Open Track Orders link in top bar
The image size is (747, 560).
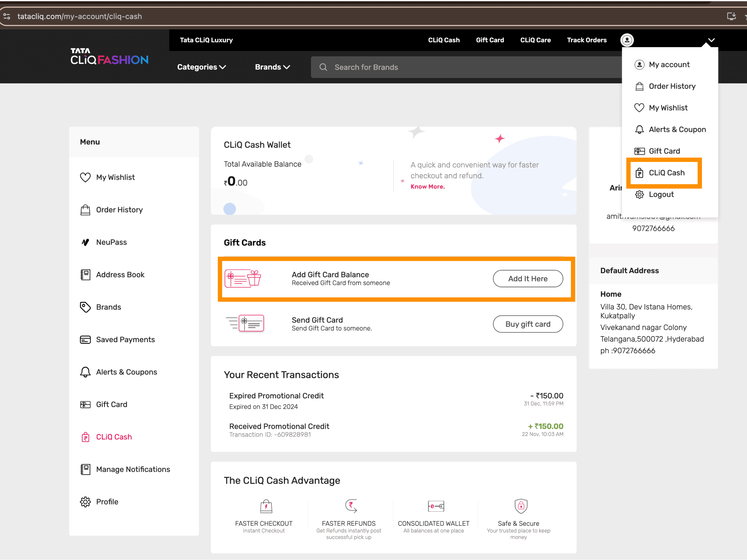pos(587,40)
